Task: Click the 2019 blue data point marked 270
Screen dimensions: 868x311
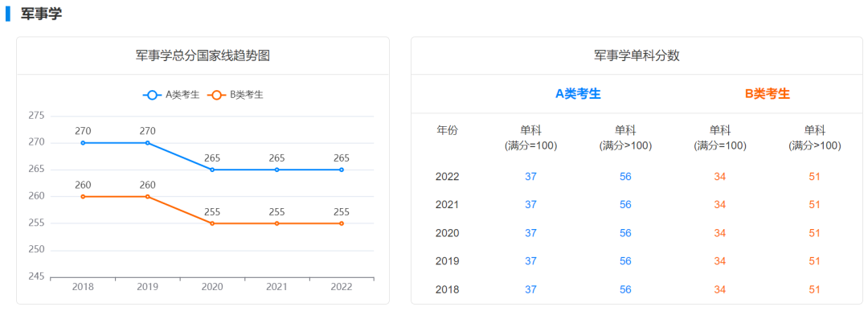Action: tap(147, 143)
